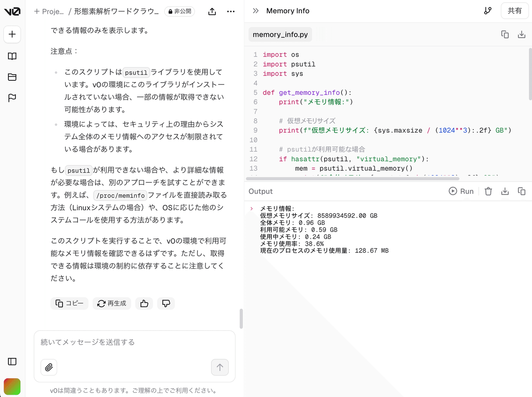
Task: Open the more options menu (three dots)
Action: click(x=231, y=12)
